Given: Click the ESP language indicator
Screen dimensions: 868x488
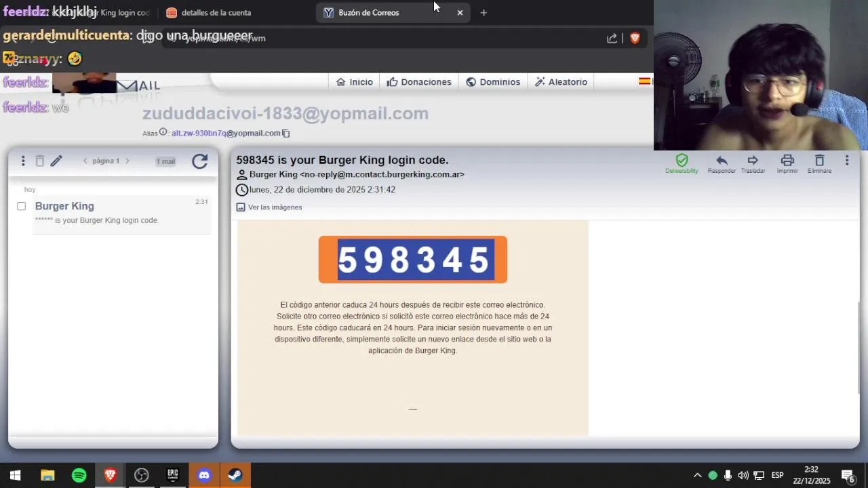Looking at the screenshot, I should (778, 475).
